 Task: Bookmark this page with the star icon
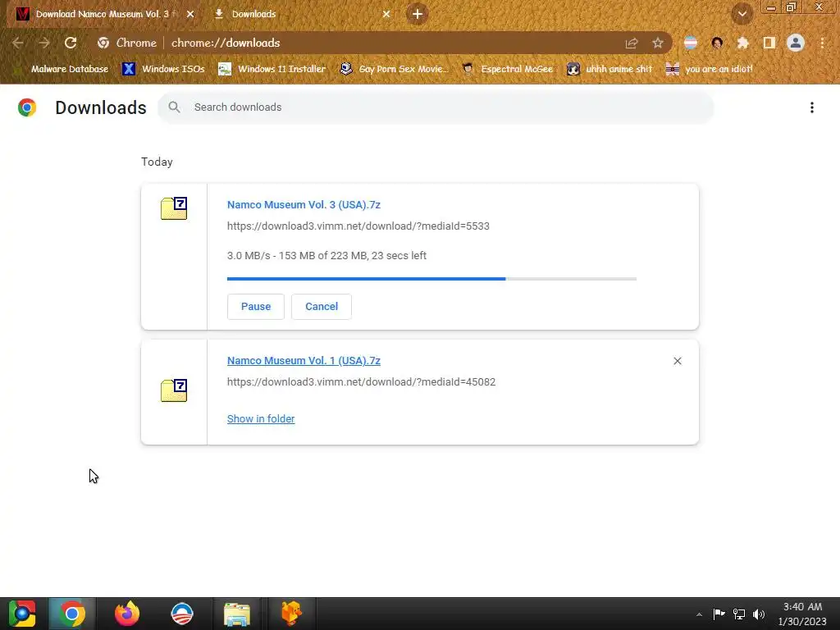pyautogui.click(x=658, y=43)
